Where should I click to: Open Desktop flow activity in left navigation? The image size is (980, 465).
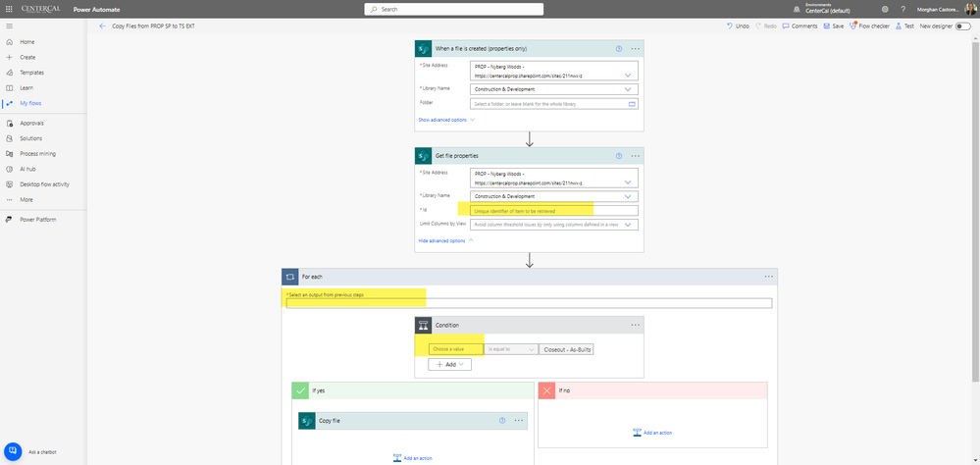point(43,184)
